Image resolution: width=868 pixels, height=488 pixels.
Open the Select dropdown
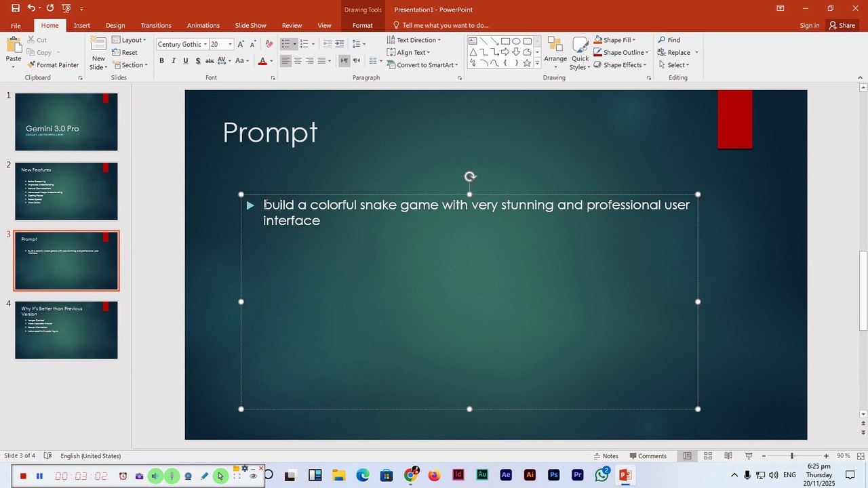click(x=673, y=65)
